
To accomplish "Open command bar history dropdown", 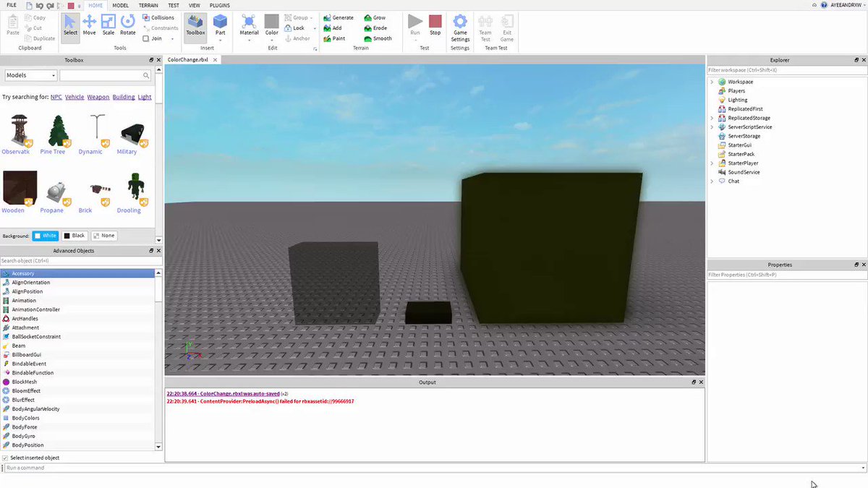I will click(x=863, y=468).
